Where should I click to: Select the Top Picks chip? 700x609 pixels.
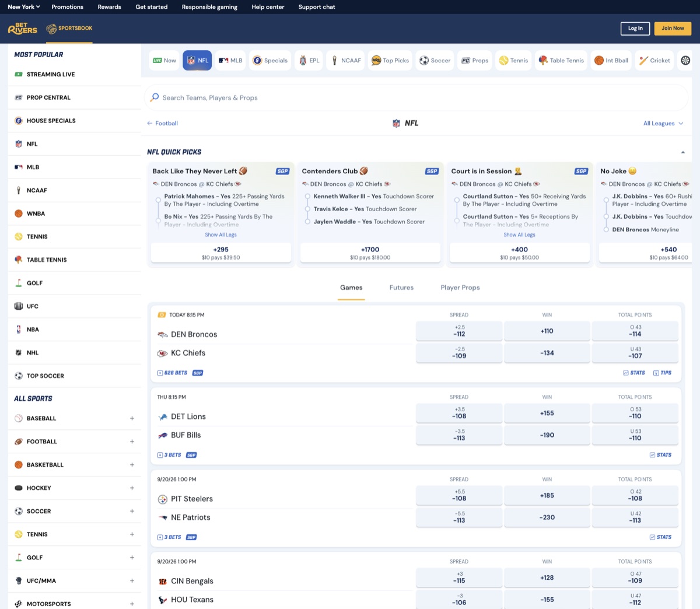[390, 60]
